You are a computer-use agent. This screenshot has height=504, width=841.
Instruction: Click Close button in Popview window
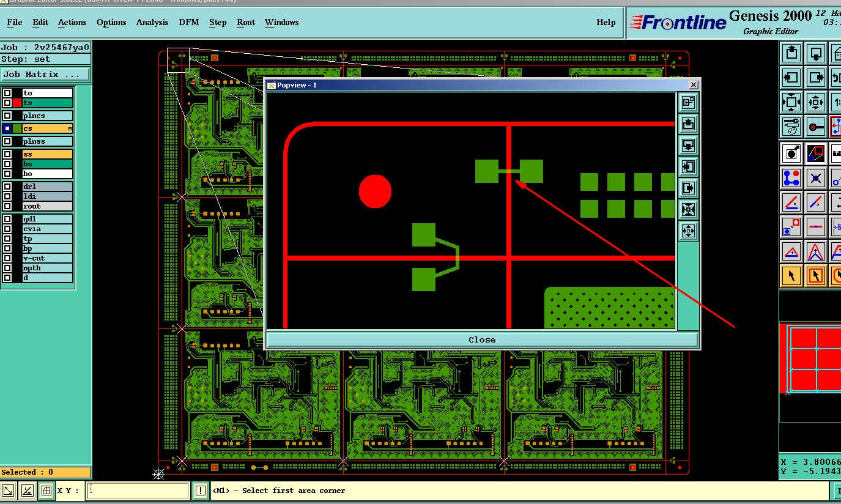(482, 339)
